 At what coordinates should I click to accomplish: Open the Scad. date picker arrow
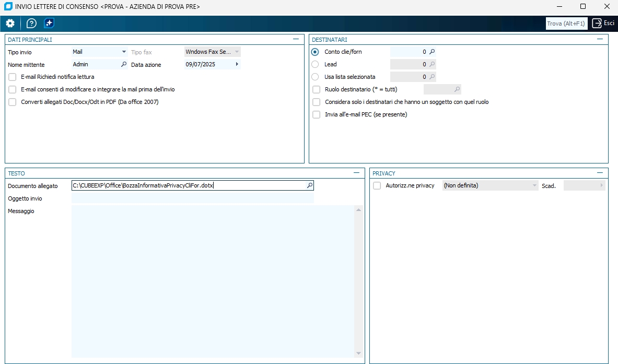click(601, 185)
